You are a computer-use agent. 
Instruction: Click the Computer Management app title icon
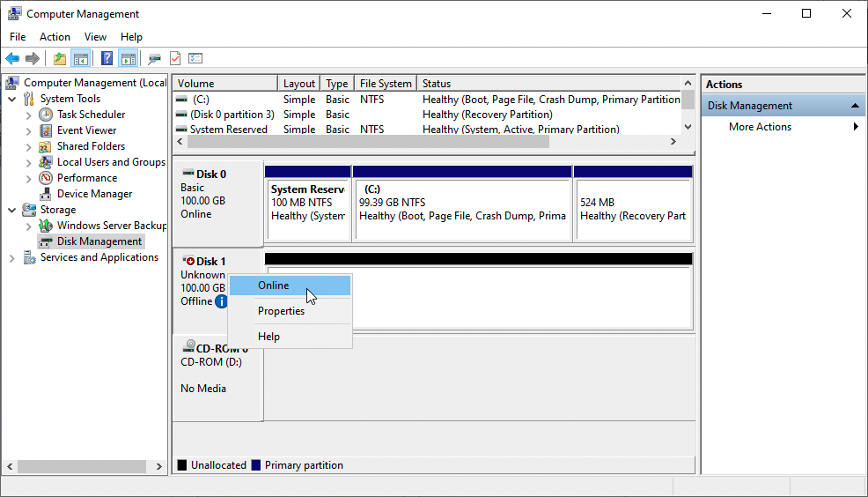click(x=14, y=13)
